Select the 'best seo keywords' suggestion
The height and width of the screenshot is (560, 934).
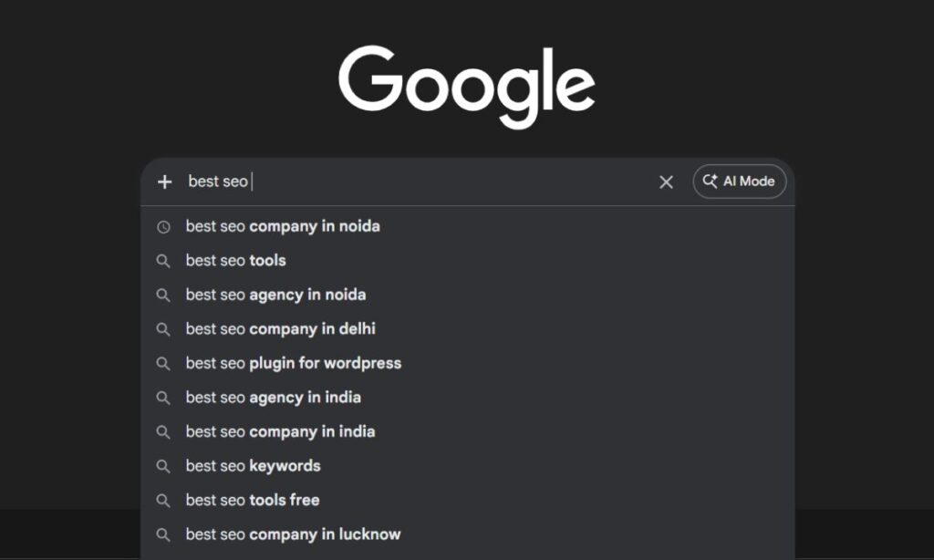tap(252, 465)
